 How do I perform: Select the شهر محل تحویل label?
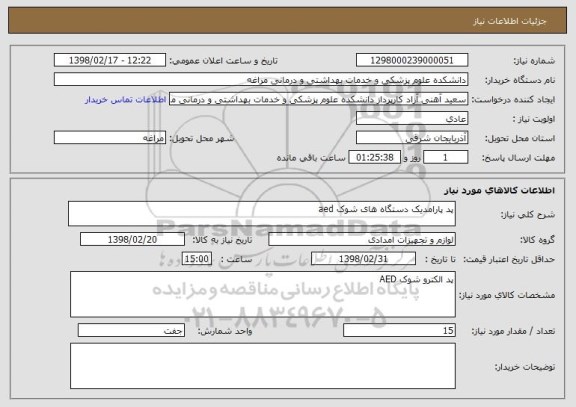202,138
